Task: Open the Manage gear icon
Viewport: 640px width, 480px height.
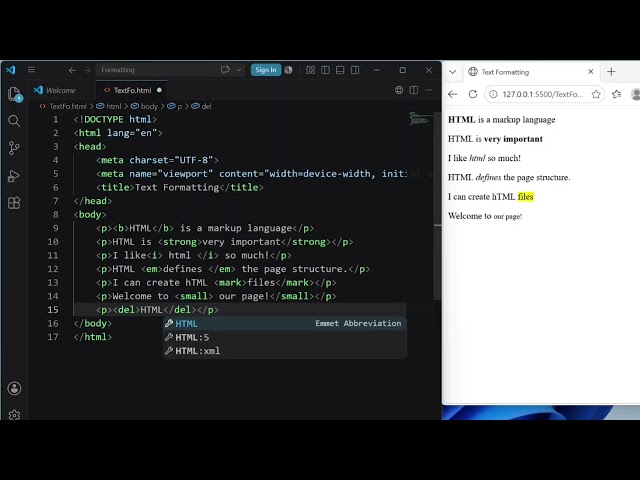Action: (x=14, y=415)
